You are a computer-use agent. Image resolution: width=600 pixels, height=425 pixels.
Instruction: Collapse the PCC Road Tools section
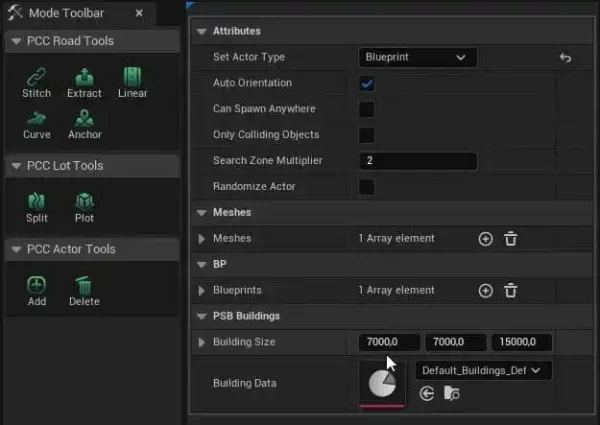click(16, 41)
